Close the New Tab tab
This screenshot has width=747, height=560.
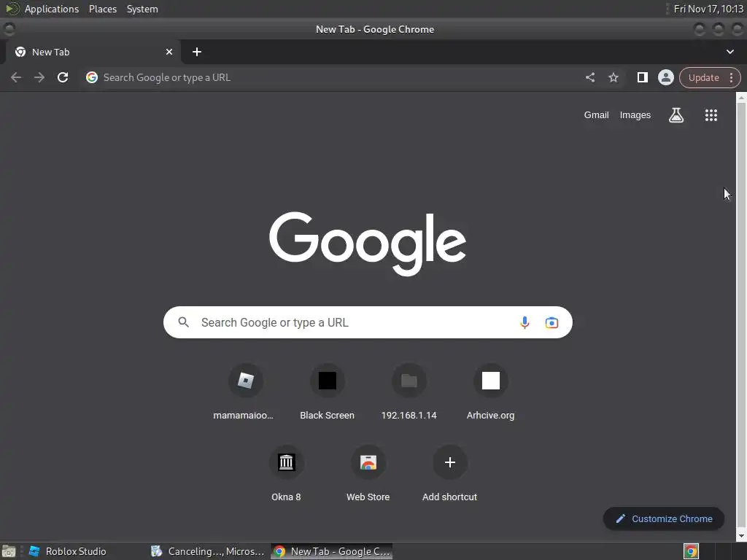click(x=169, y=52)
